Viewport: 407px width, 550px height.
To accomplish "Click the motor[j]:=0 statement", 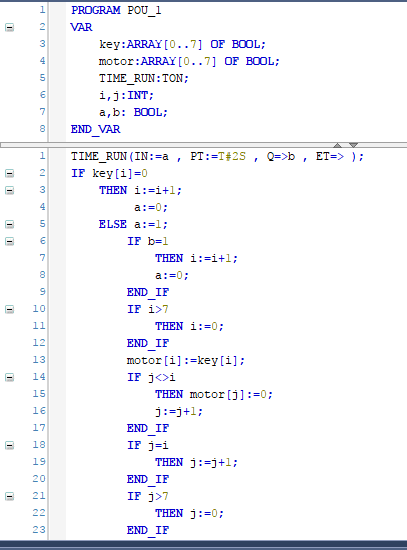I will click(231, 394).
